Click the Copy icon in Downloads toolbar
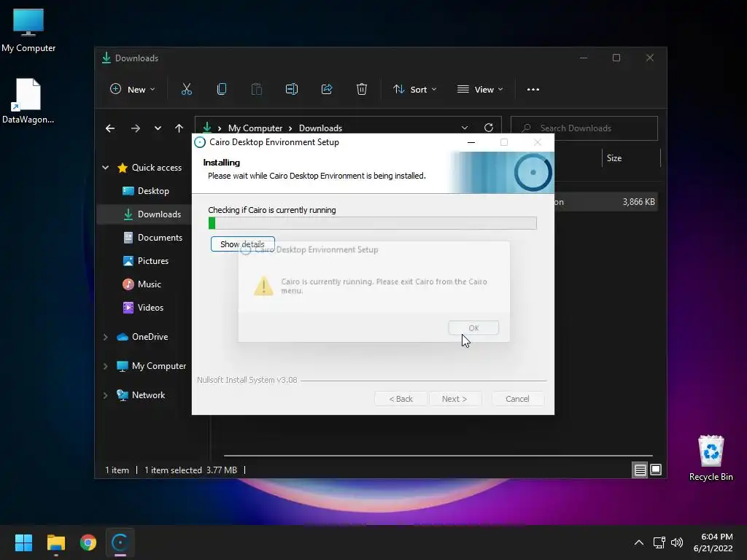Viewport: 747px width, 560px height. click(222, 89)
